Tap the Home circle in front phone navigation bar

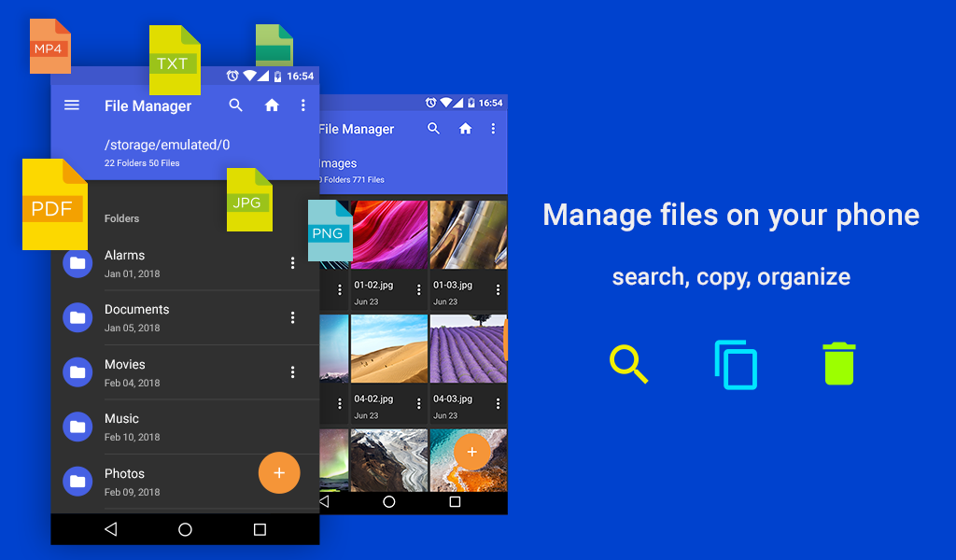pos(186,529)
